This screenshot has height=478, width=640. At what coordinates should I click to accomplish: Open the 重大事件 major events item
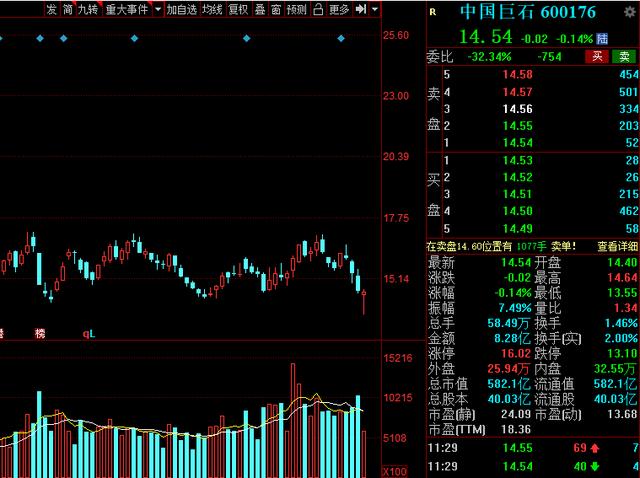(x=127, y=9)
